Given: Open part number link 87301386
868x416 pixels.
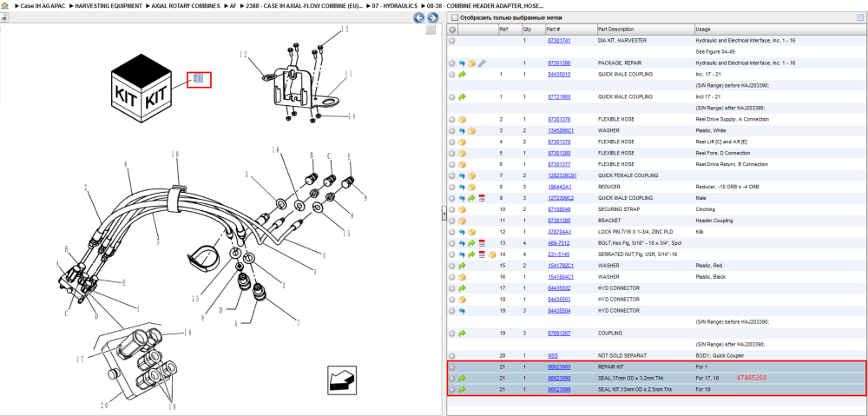Looking at the screenshot, I should coord(558,63).
